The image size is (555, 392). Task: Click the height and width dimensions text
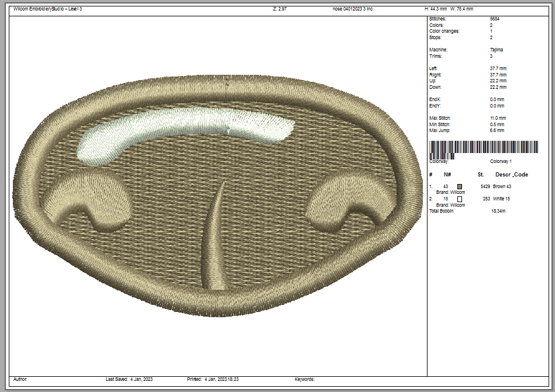tap(449, 9)
